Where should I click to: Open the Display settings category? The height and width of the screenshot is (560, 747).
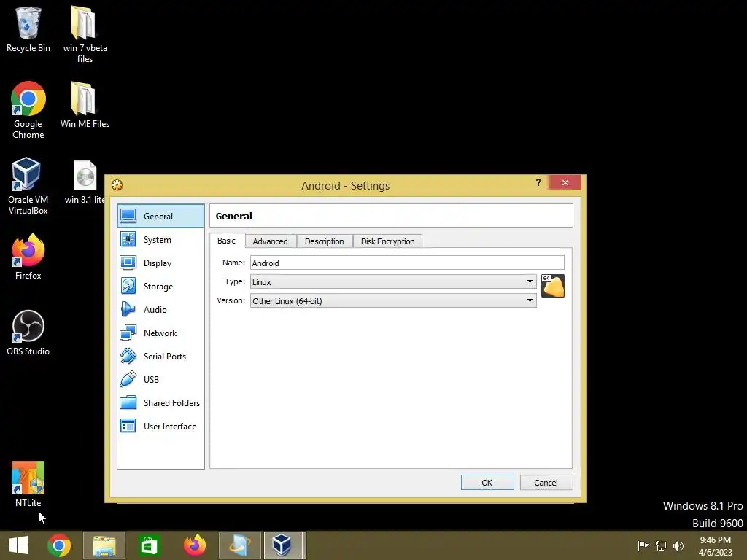pyautogui.click(x=160, y=262)
